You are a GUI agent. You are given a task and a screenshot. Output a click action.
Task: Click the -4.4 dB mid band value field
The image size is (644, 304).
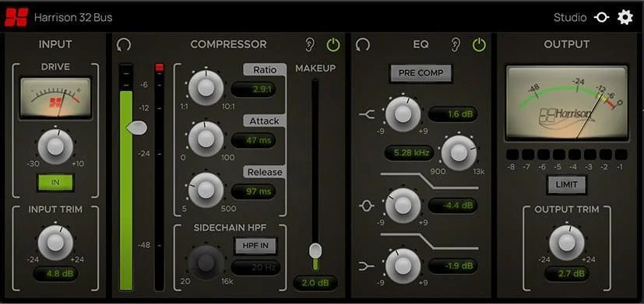coord(453,205)
